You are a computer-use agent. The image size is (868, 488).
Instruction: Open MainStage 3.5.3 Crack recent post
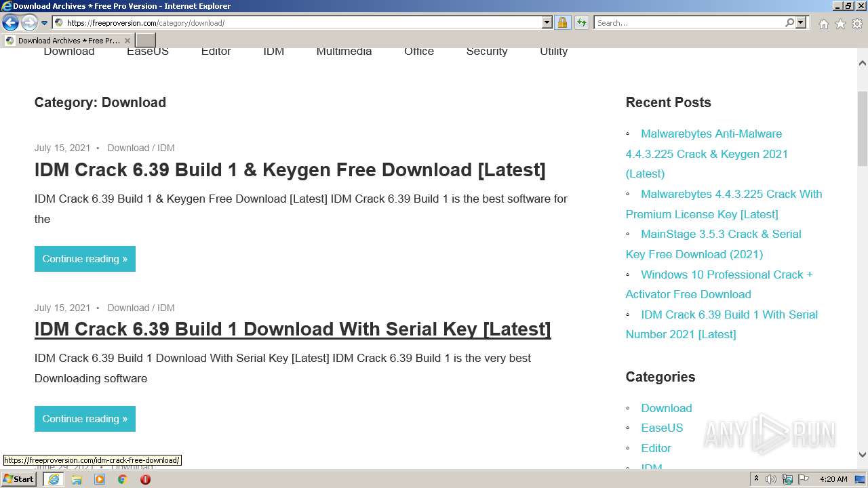click(x=713, y=244)
